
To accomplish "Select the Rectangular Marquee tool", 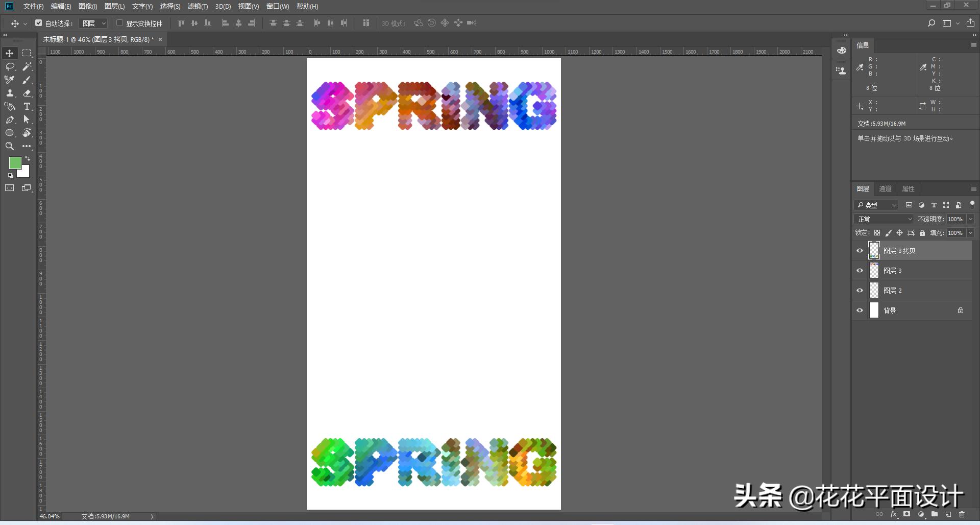I will pyautogui.click(x=27, y=53).
